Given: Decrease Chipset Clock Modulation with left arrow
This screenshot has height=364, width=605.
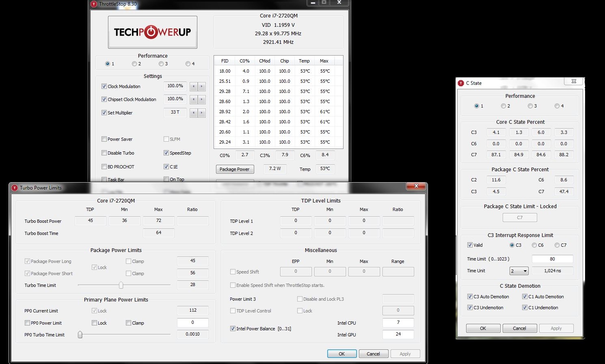Looking at the screenshot, I should tap(194, 99).
